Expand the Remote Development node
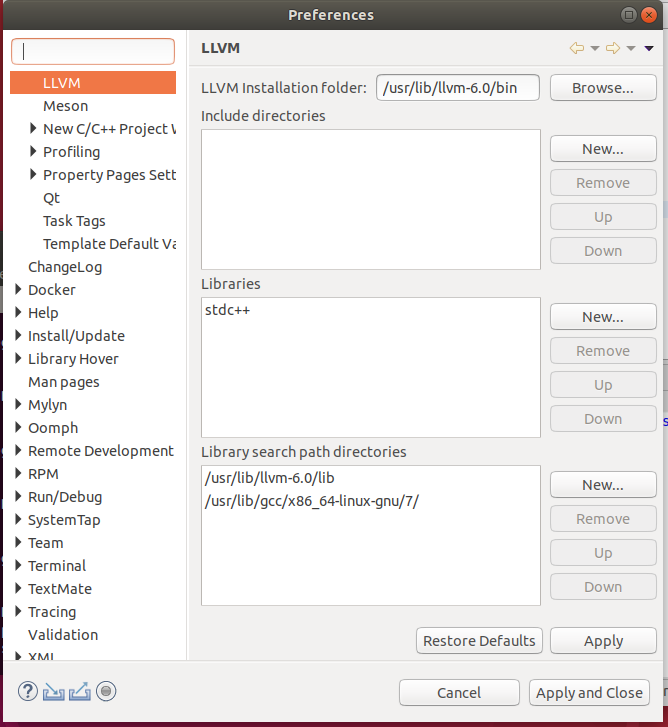This screenshot has height=727, width=668. point(18,450)
